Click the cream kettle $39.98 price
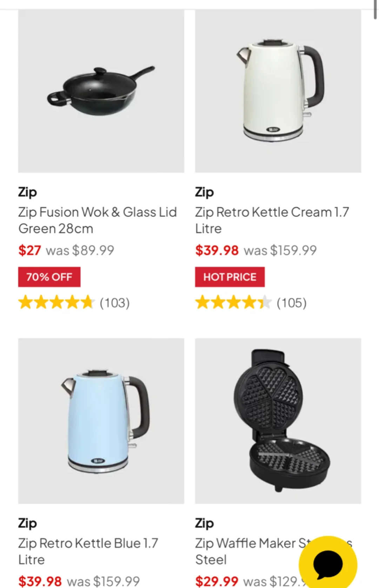 tap(217, 250)
